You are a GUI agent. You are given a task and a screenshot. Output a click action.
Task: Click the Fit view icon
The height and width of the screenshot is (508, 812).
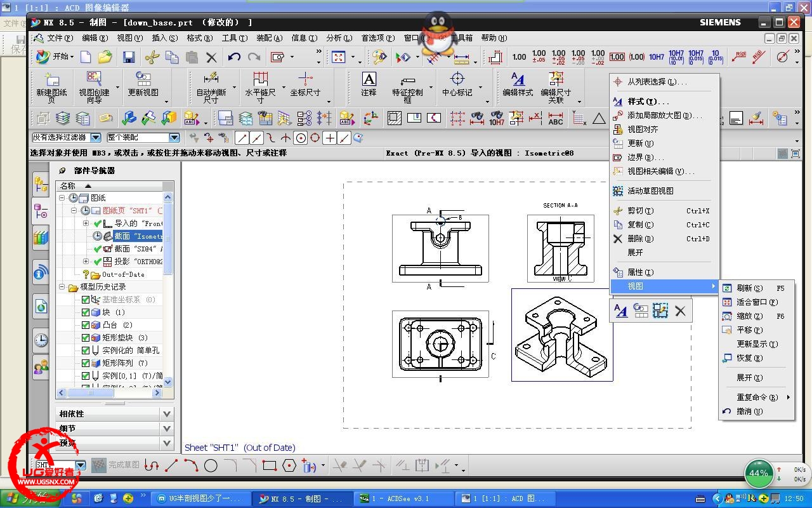pyautogui.click(x=339, y=57)
